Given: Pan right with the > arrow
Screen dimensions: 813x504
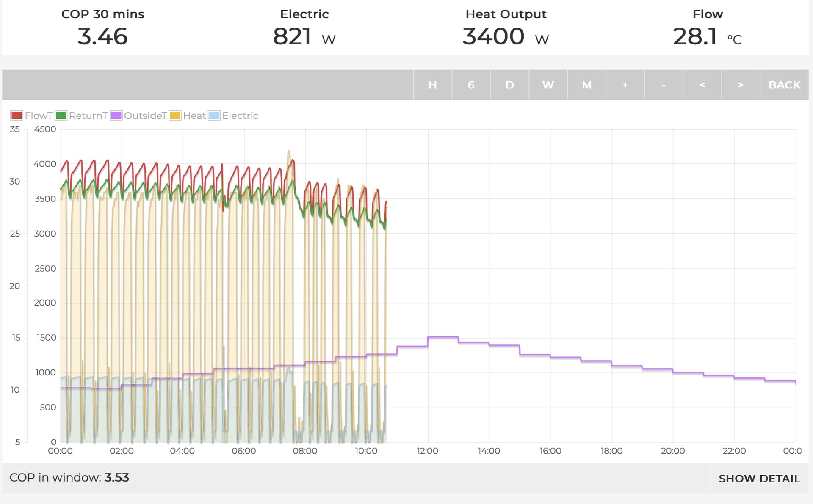Looking at the screenshot, I should [741, 85].
